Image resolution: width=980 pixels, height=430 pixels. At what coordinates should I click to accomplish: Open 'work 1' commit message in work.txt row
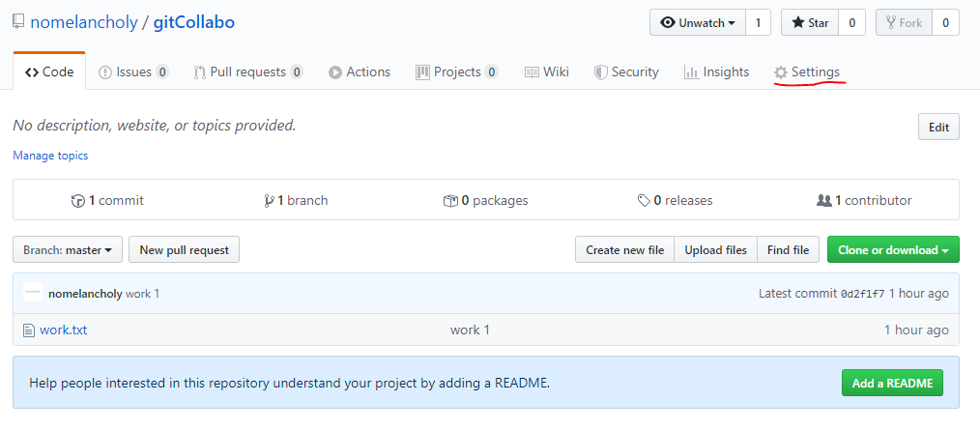coord(470,330)
